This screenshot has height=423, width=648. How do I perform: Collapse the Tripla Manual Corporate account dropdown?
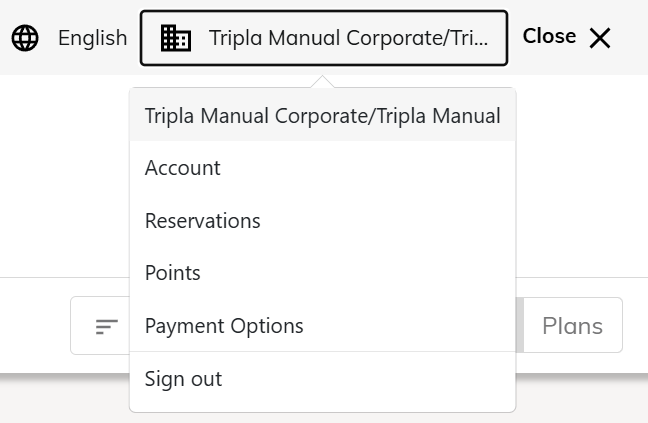(x=323, y=38)
